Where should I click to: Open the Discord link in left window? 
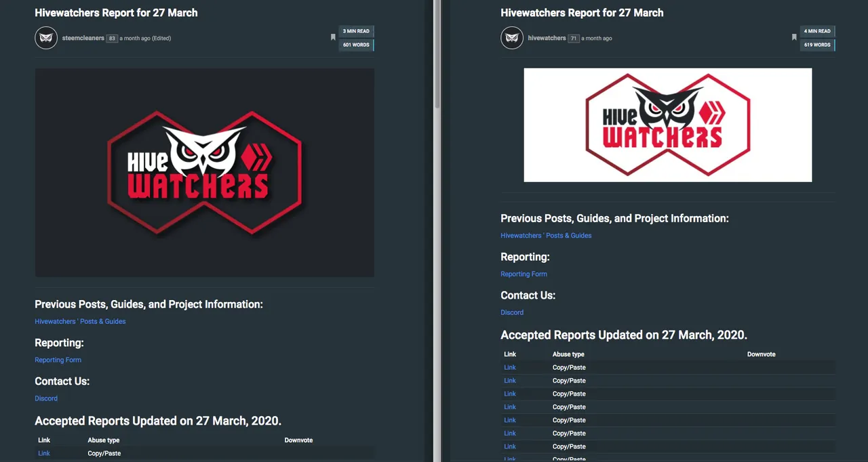pyautogui.click(x=46, y=399)
